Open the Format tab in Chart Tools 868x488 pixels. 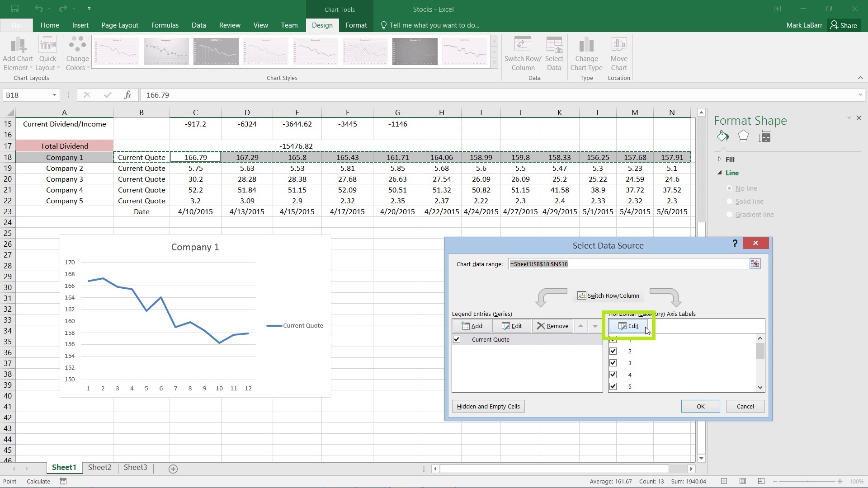click(x=356, y=25)
